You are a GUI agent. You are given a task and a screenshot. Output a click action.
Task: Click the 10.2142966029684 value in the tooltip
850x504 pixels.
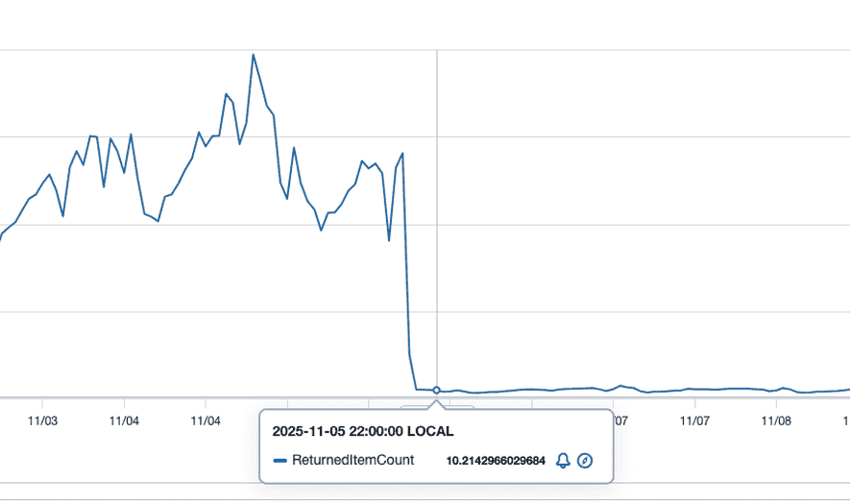tap(496, 461)
